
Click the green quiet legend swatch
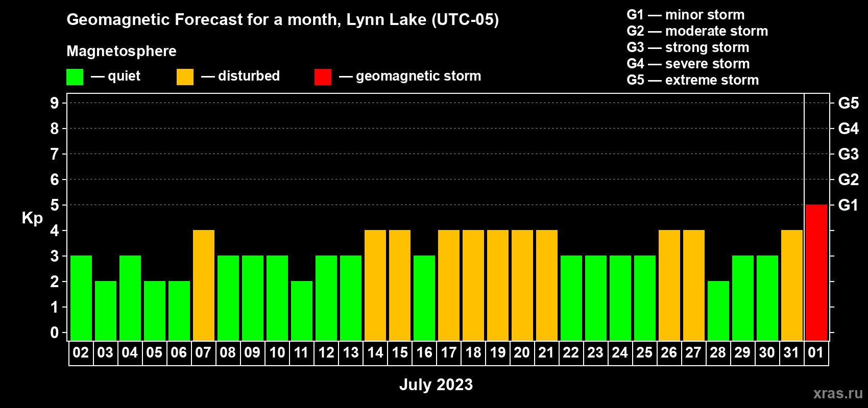point(75,77)
